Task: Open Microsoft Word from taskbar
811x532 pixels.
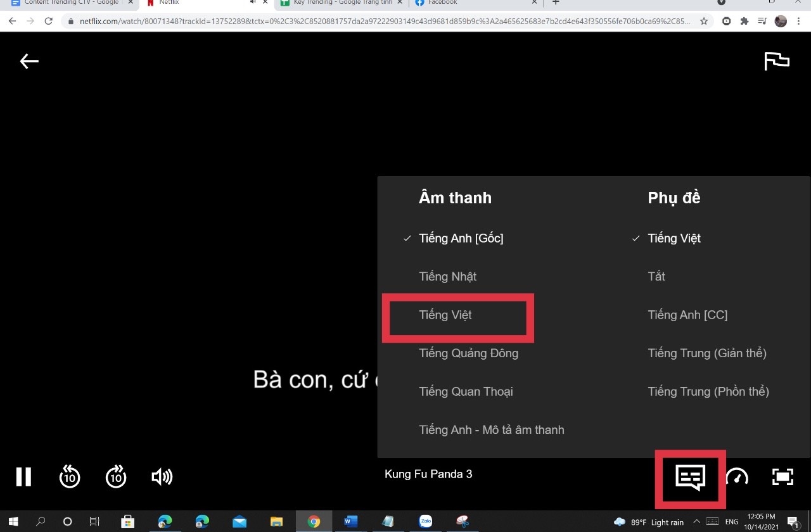Action: pyautogui.click(x=350, y=522)
